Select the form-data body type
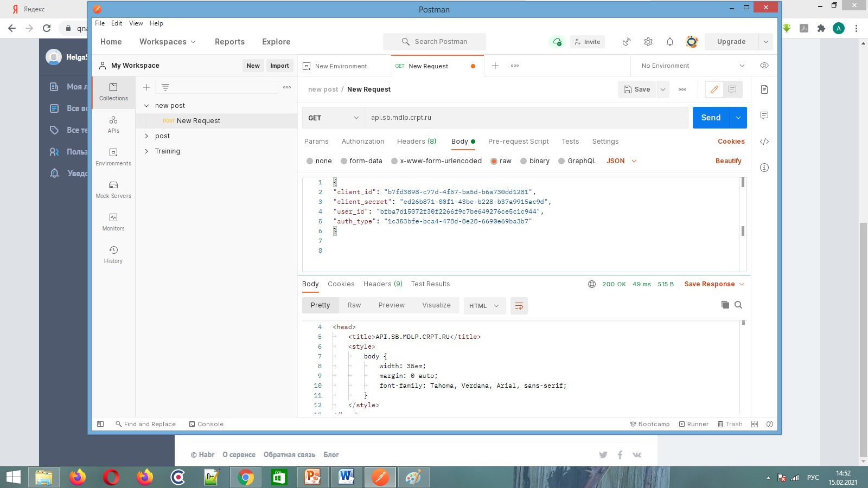The height and width of the screenshot is (488, 868). pyautogui.click(x=344, y=161)
